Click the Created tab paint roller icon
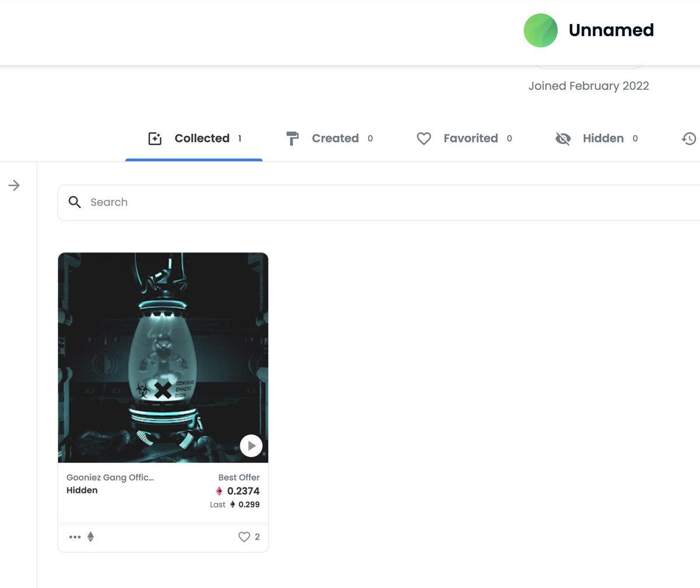The width and height of the screenshot is (700, 588). [292, 139]
